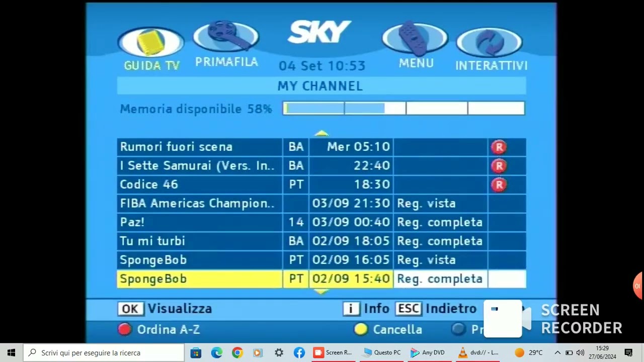Image resolution: width=644 pixels, height=362 pixels.
Task: Switch to Screen Recorder taskbar window
Action: (333, 352)
